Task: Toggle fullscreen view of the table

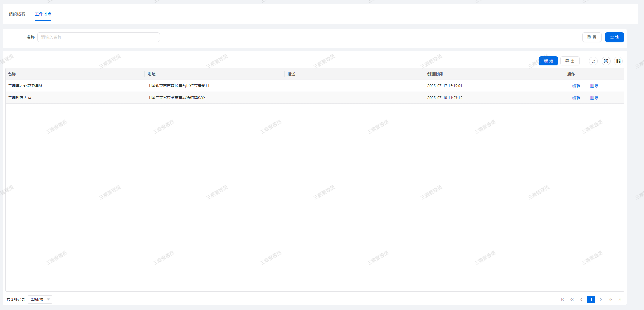Action: [x=606, y=61]
